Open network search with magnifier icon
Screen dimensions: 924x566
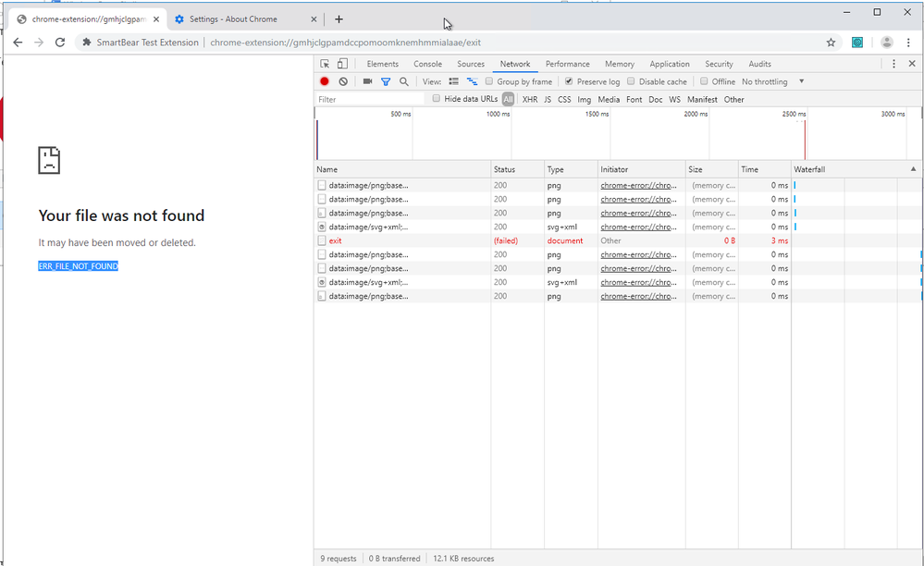click(404, 81)
